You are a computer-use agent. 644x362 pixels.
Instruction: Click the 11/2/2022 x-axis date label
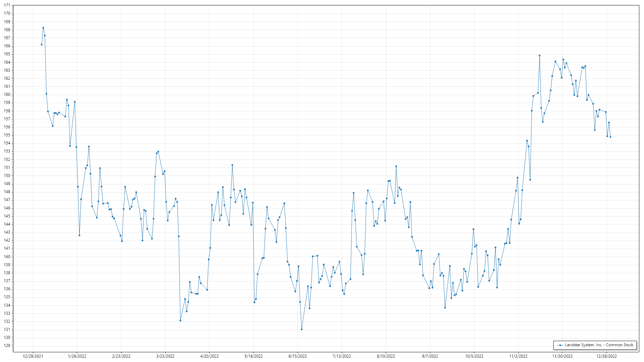(x=518, y=356)
